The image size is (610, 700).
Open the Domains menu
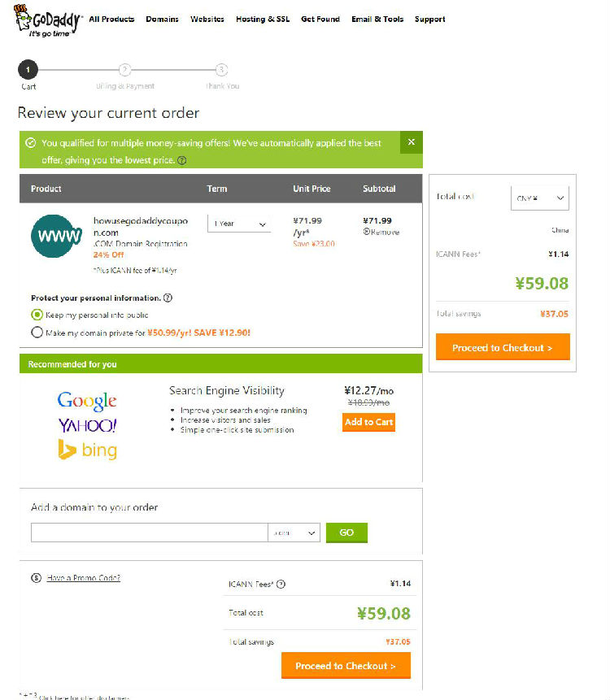tap(162, 20)
